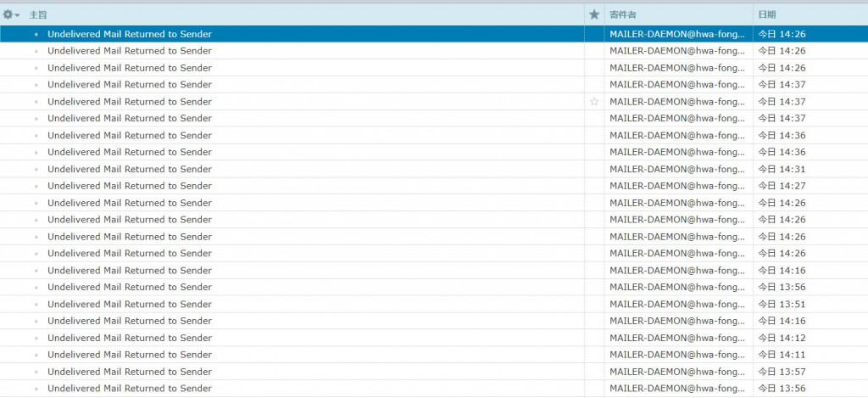Open the message subject received at 14:11
Viewport: 868px width, 398px height.
click(x=130, y=354)
